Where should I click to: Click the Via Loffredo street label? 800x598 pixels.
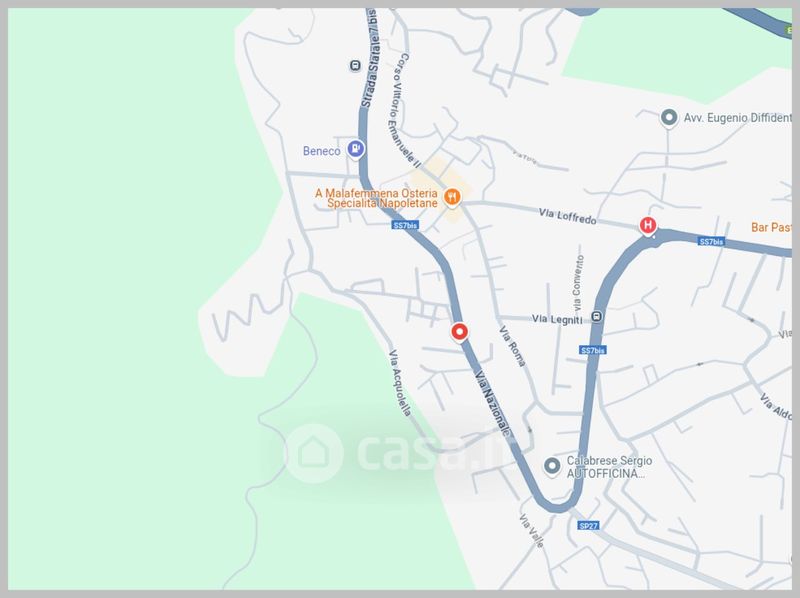click(567, 216)
